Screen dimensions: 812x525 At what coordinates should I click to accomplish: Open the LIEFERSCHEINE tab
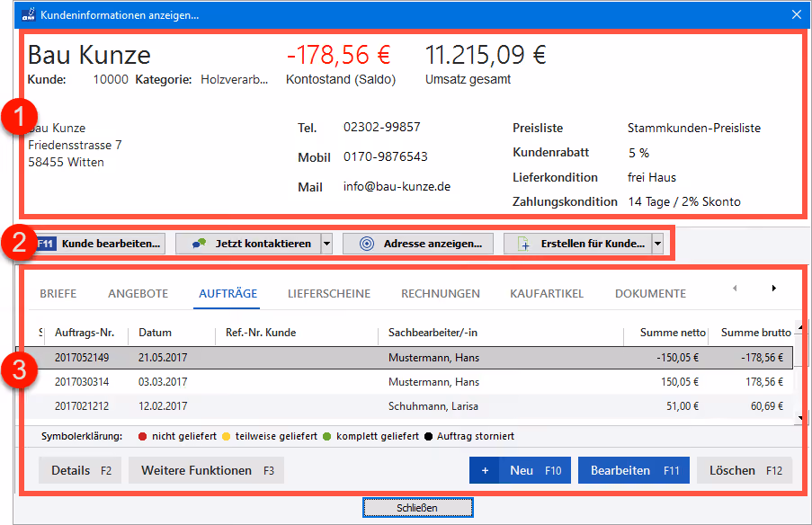(x=329, y=294)
